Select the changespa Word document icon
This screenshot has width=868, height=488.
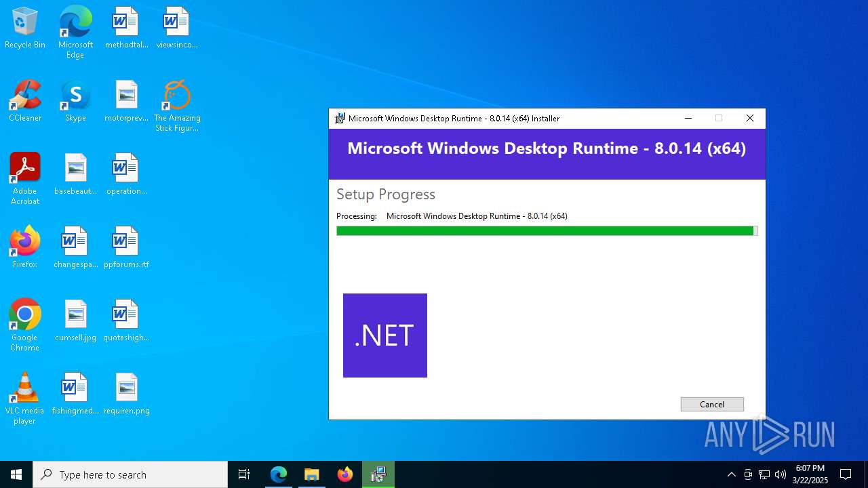click(x=75, y=247)
